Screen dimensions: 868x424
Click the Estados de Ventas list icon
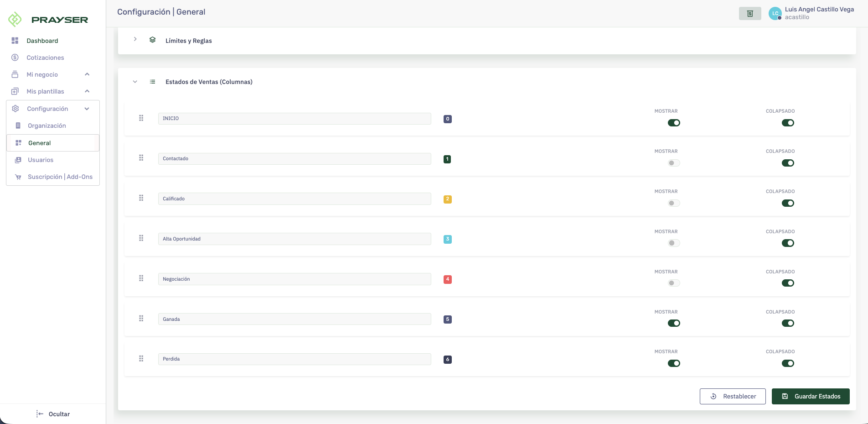(x=153, y=82)
